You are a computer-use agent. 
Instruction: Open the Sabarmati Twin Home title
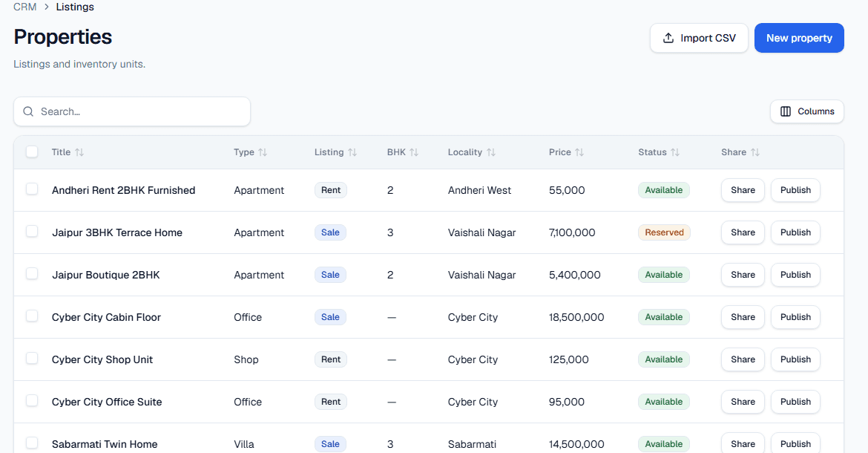coord(105,444)
